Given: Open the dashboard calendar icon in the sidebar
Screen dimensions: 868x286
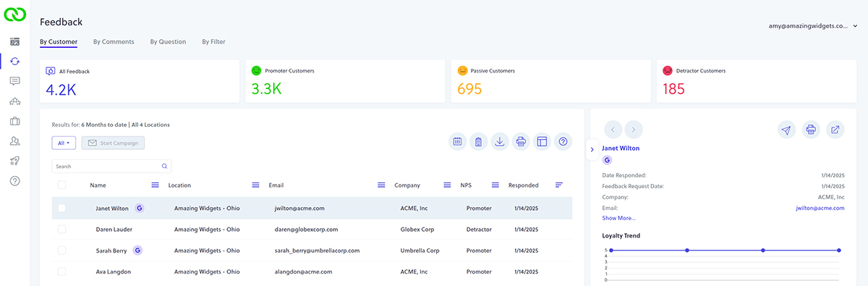Looking at the screenshot, I should [14, 43].
